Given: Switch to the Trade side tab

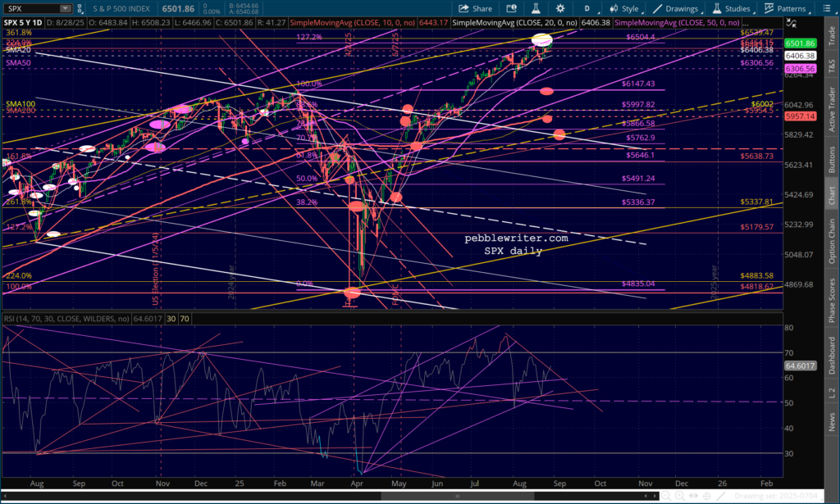Looking at the screenshot, I should [x=832, y=35].
